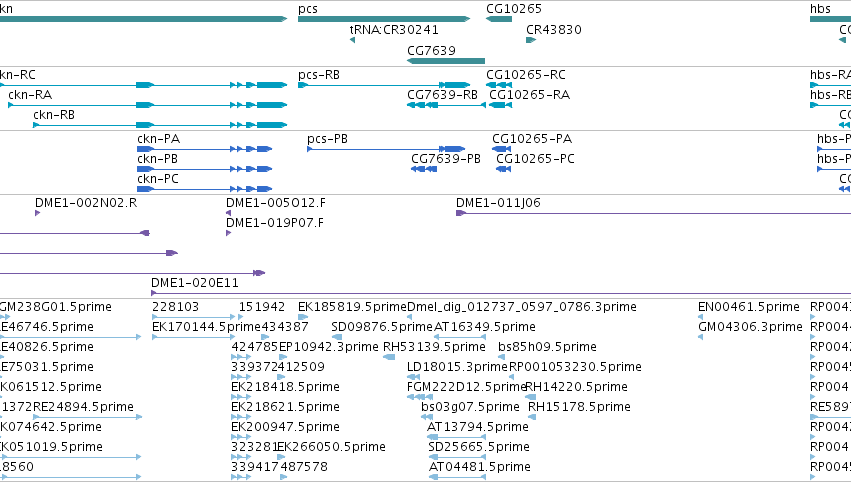Click the GM04306.3prime EST label
851x482 pixels.
tap(750, 327)
